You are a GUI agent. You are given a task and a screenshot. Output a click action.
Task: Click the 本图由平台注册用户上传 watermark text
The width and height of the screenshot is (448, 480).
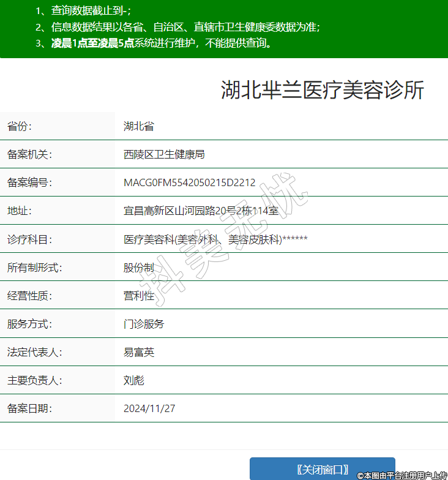[x=402, y=475]
